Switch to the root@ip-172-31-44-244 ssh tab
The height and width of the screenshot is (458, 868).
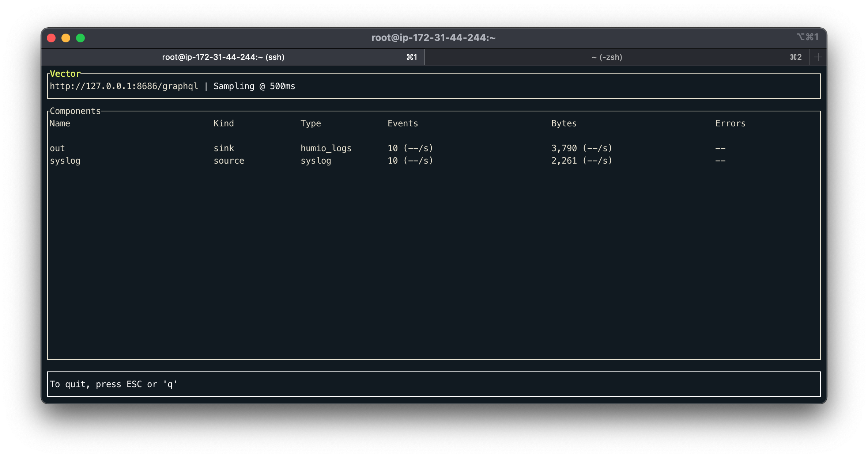click(223, 57)
